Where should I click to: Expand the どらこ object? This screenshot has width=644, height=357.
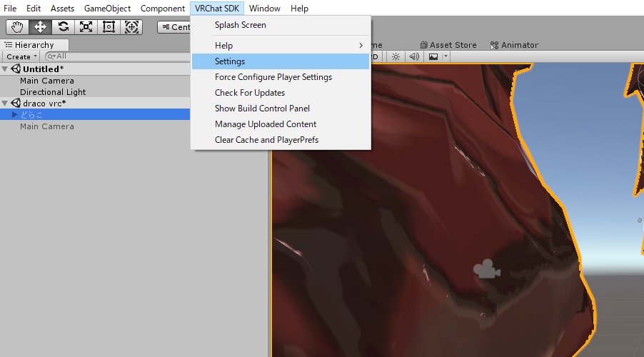pos(15,115)
